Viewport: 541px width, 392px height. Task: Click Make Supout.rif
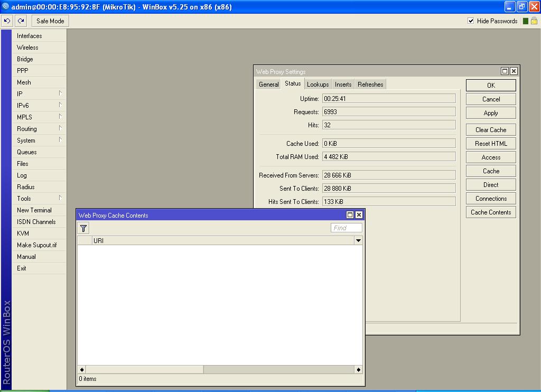(39, 245)
